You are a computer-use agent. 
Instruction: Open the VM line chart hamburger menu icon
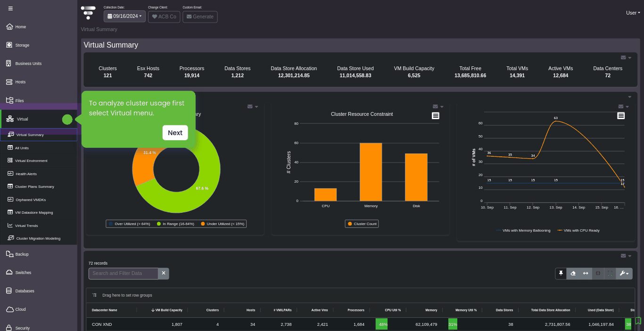tap(621, 116)
